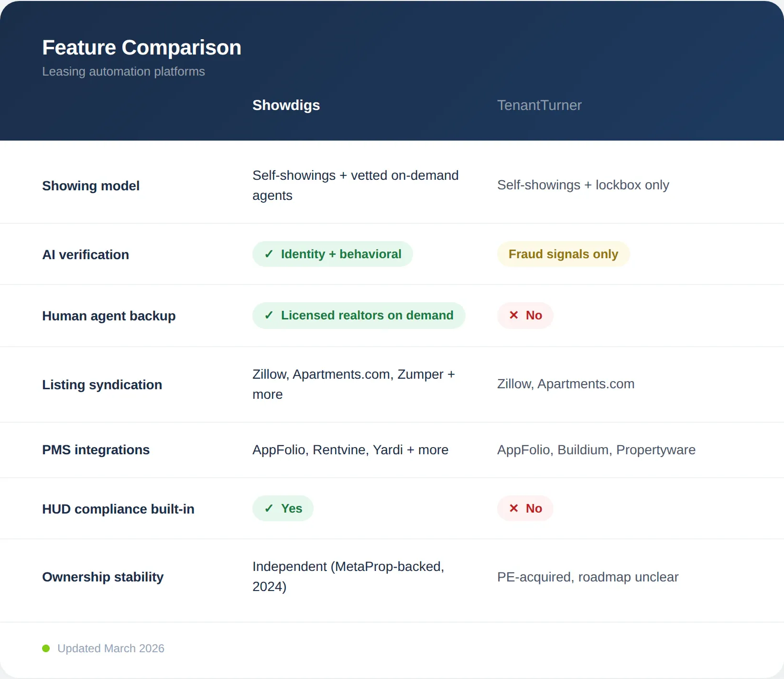The image size is (784, 679).
Task: Click the PMS integrations row label
Action: pos(96,449)
